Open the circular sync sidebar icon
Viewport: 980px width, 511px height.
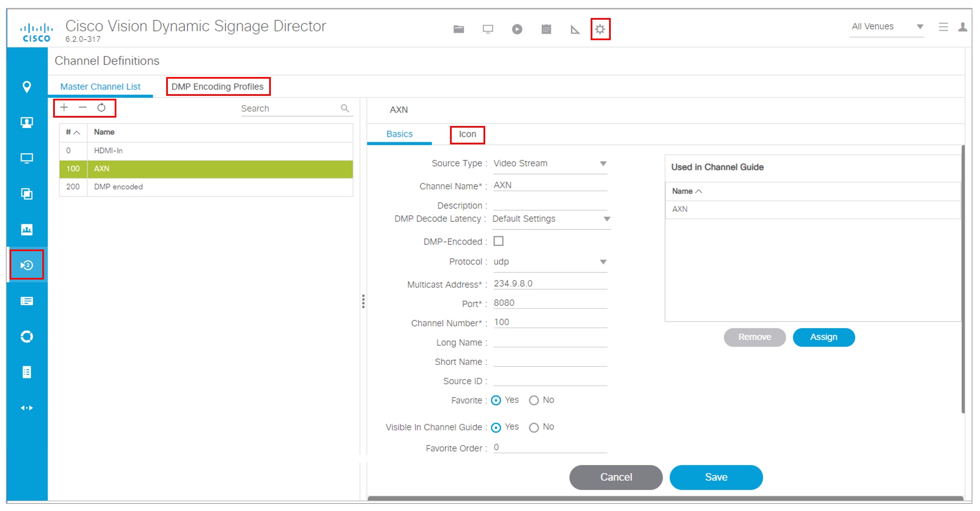click(x=27, y=336)
